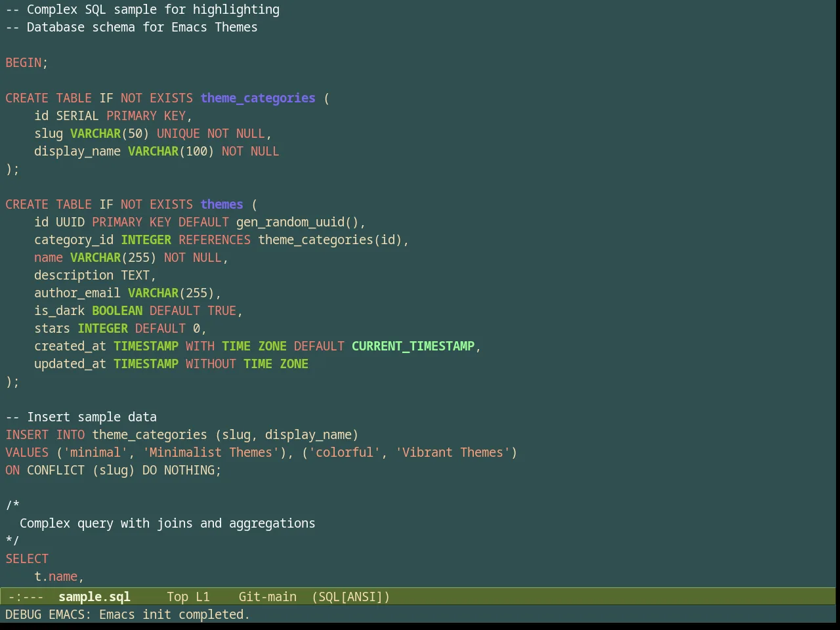This screenshot has height=630, width=840.
Task: Click VARCHAR(100) on display_name line
Action: click(x=171, y=151)
